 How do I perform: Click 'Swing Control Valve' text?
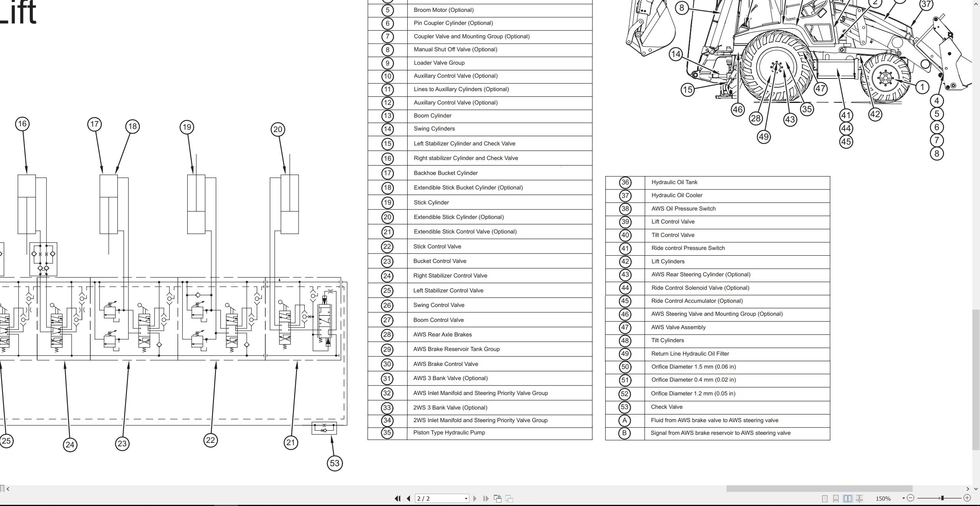(x=439, y=305)
